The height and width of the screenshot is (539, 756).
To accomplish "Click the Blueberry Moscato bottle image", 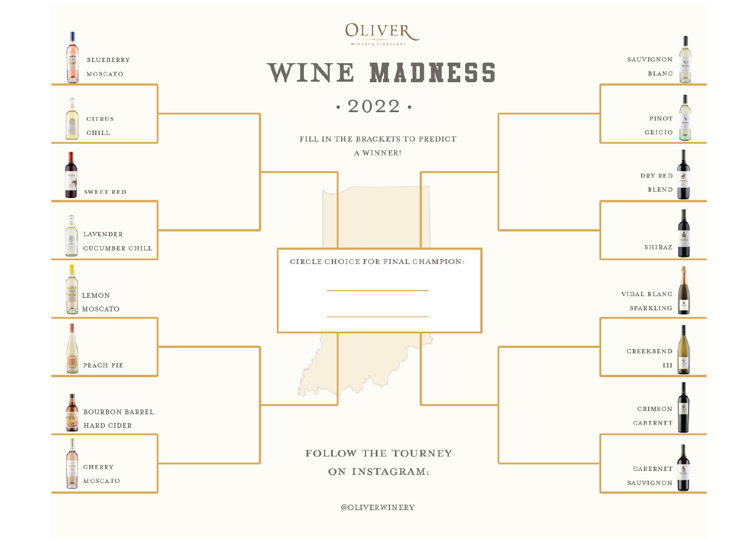I will [x=72, y=58].
